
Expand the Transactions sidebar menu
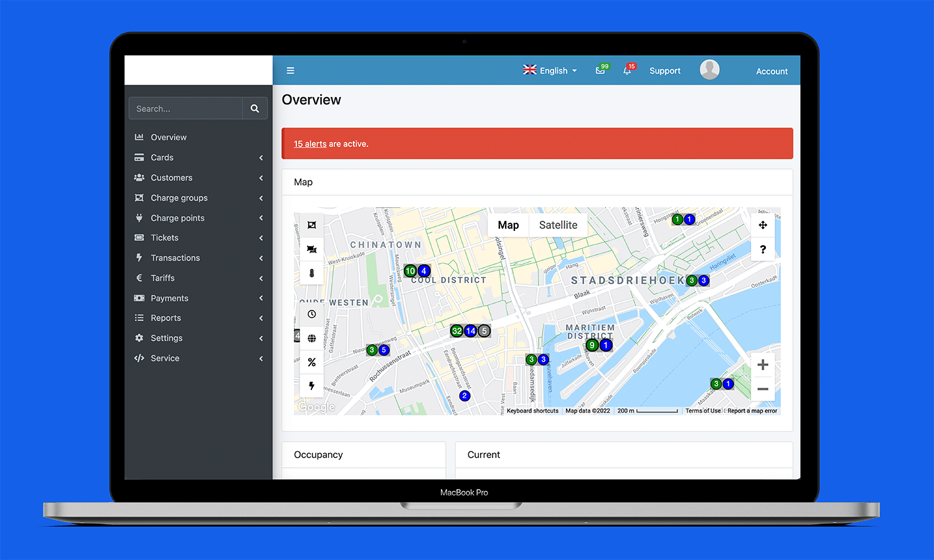tap(176, 258)
